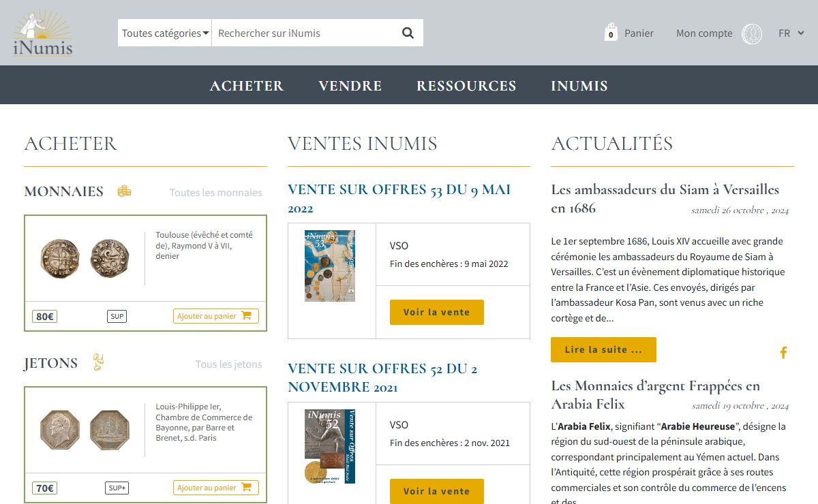Open Mon compte
The height and width of the screenshot is (504, 818).
click(x=704, y=33)
